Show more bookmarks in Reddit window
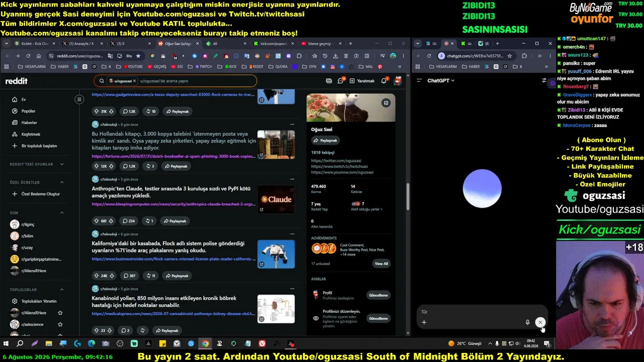 [400, 66]
